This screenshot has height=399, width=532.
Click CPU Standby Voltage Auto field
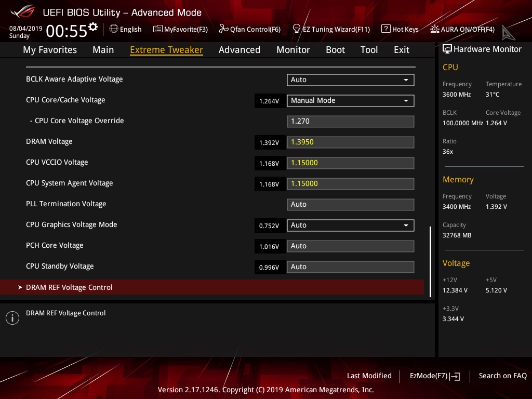coord(351,267)
